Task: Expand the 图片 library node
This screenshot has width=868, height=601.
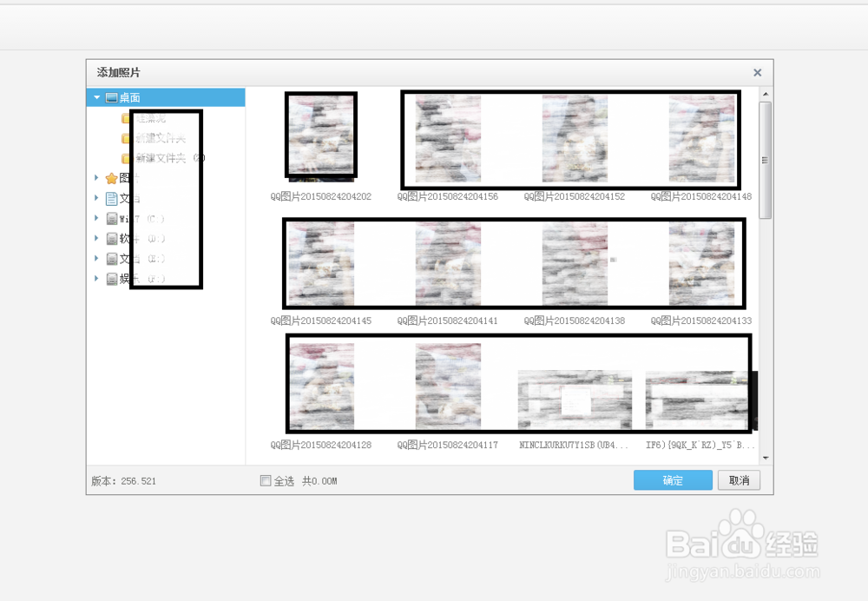Action: [x=96, y=178]
